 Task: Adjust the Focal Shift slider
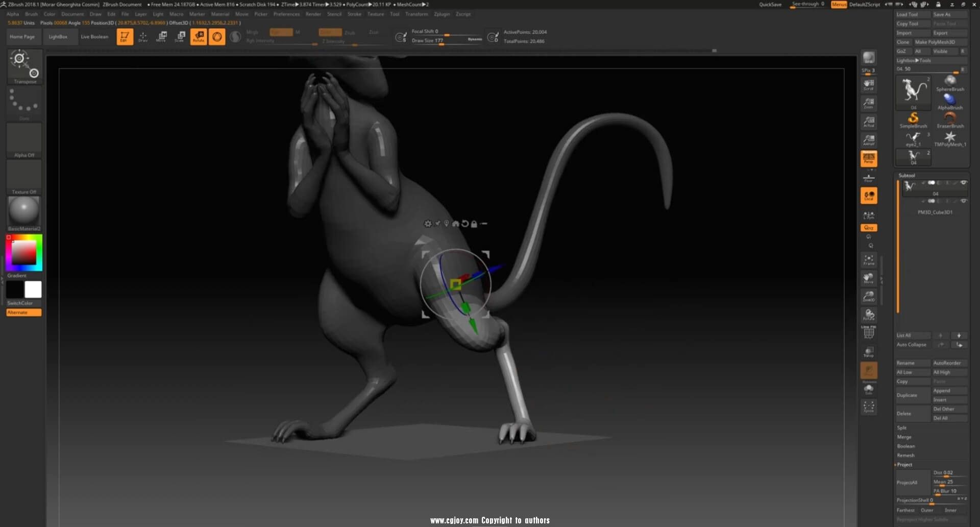pos(447,32)
